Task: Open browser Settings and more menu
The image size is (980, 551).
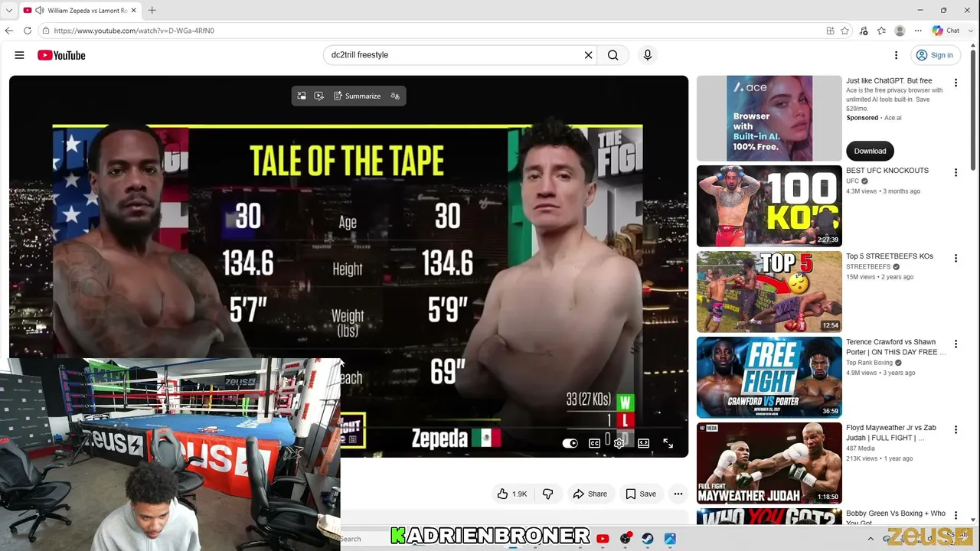Action: point(917,31)
